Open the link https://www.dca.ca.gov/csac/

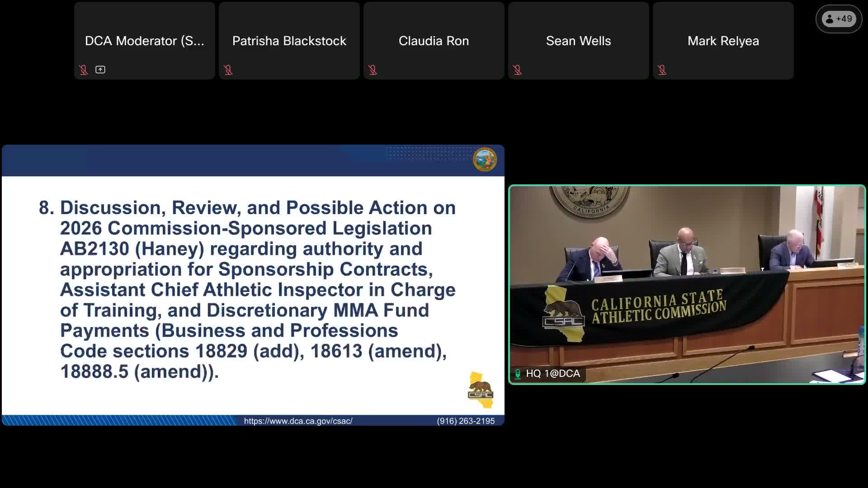coord(298,421)
